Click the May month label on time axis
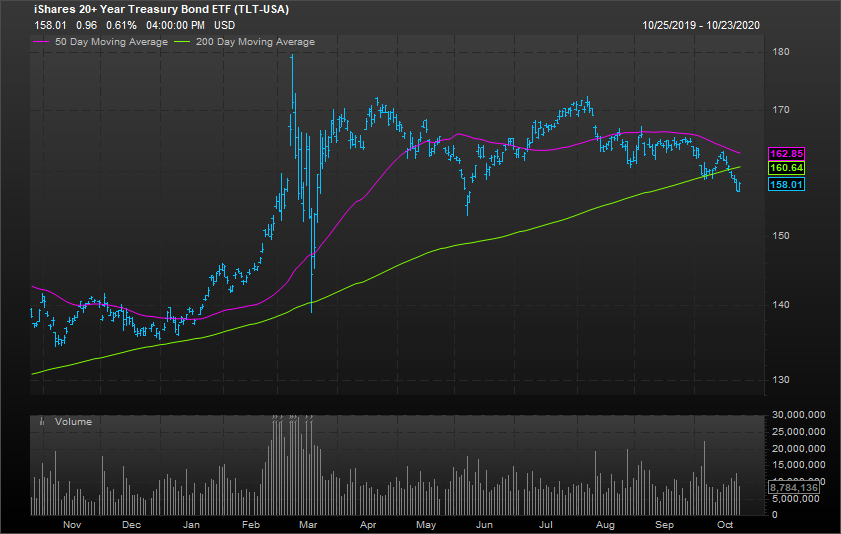 (x=426, y=525)
